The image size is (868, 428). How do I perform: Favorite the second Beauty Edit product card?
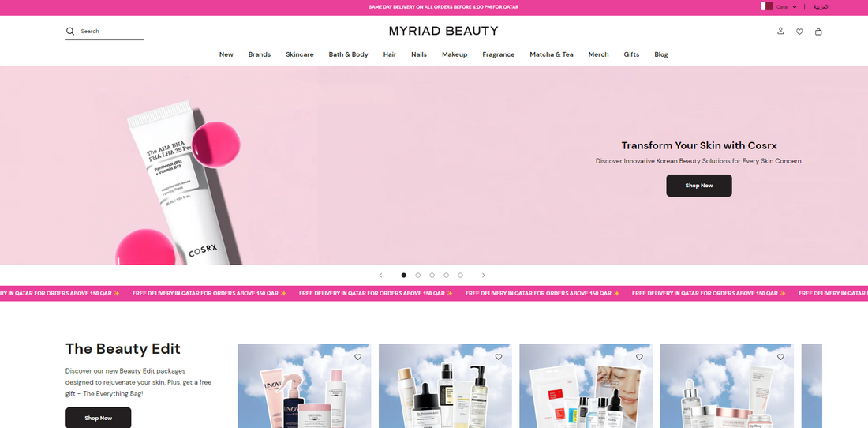tap(498, 357)
